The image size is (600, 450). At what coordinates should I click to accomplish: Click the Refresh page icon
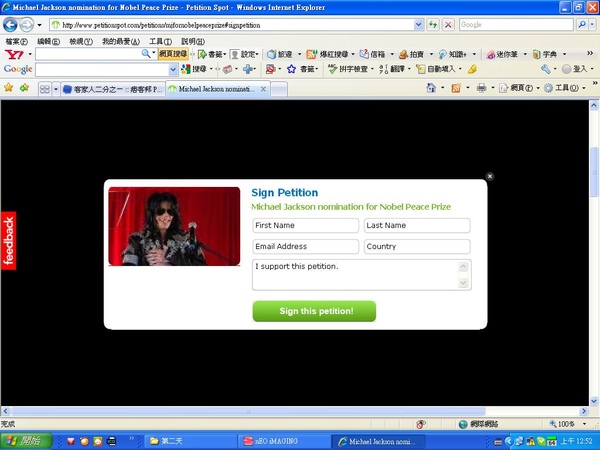point(433,25)
